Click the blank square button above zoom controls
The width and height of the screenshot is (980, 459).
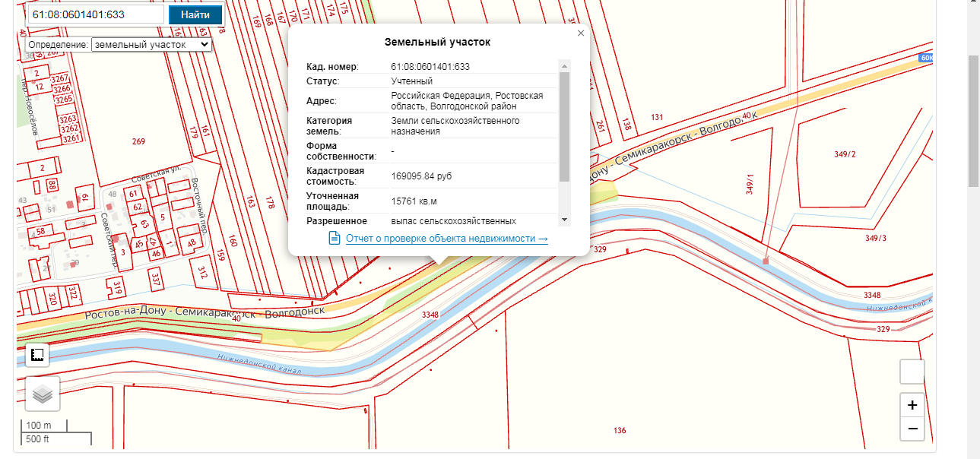912,372
